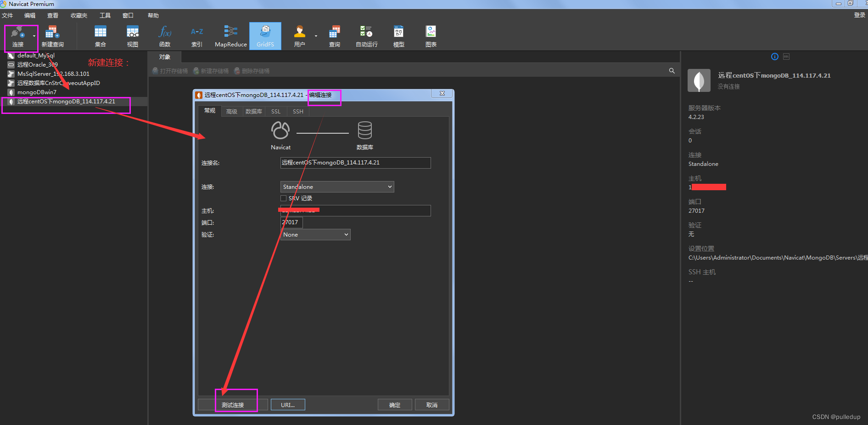Select the 远程数据库CnStr connection entry
868x425 pixels.
(58, 83)
